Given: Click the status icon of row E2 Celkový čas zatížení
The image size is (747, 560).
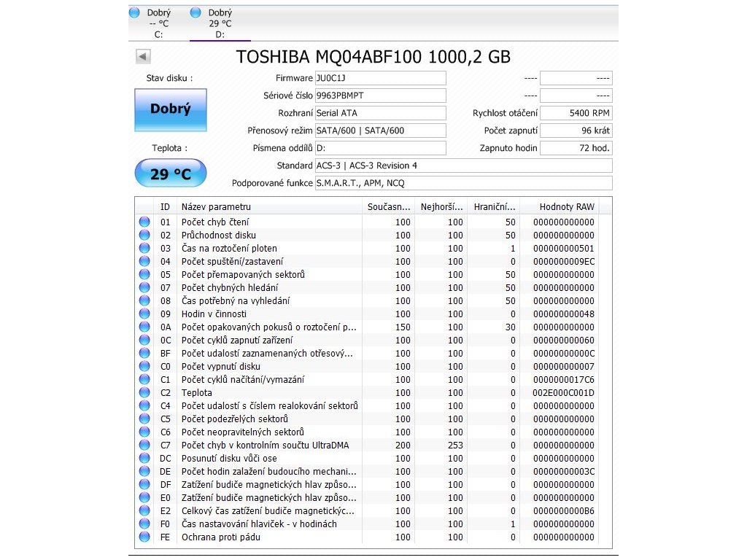Looking at the screenshot, I should point(144,511).
